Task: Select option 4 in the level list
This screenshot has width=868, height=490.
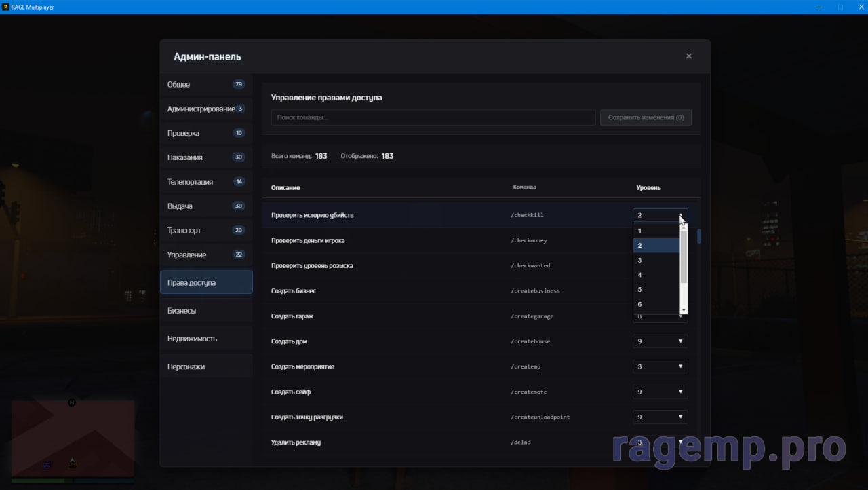Action: pyautogui.click(x=656, y=275)
